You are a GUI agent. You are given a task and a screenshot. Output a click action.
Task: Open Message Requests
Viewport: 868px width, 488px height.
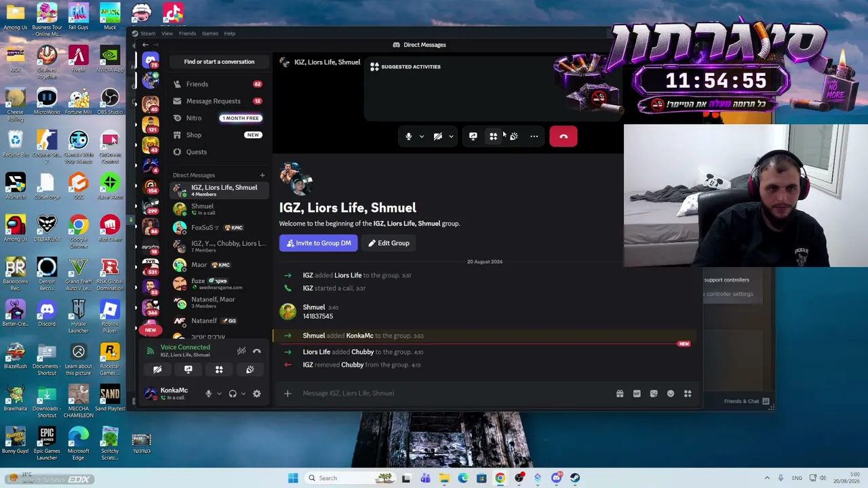(218, 101)
